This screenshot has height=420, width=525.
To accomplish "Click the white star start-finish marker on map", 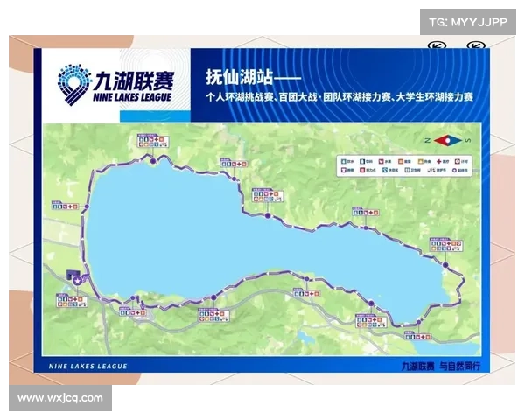I will pos(77,281).
